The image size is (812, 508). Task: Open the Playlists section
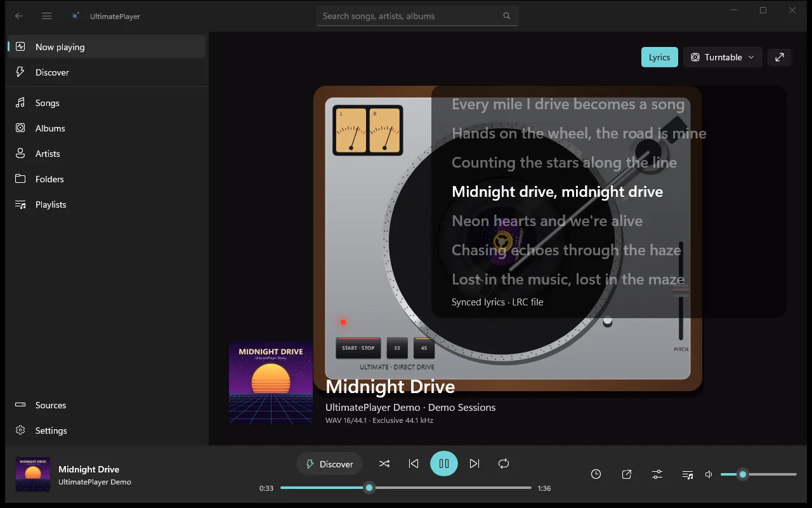(107, 204)
